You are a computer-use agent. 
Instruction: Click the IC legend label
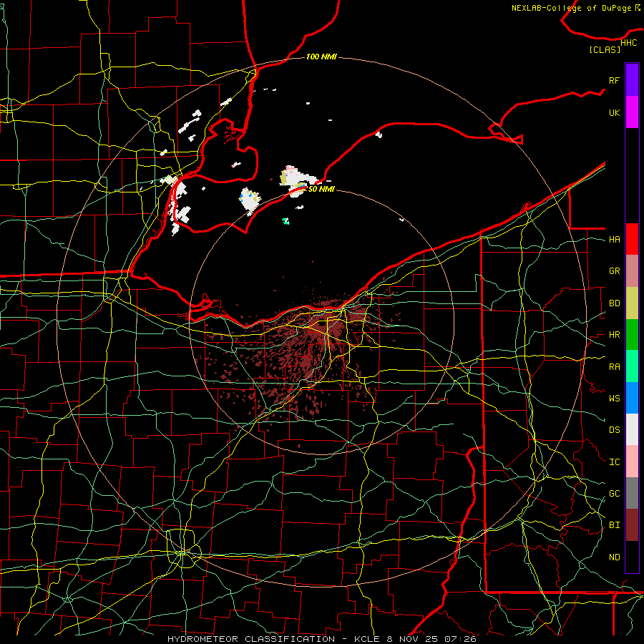coord(615,462)
